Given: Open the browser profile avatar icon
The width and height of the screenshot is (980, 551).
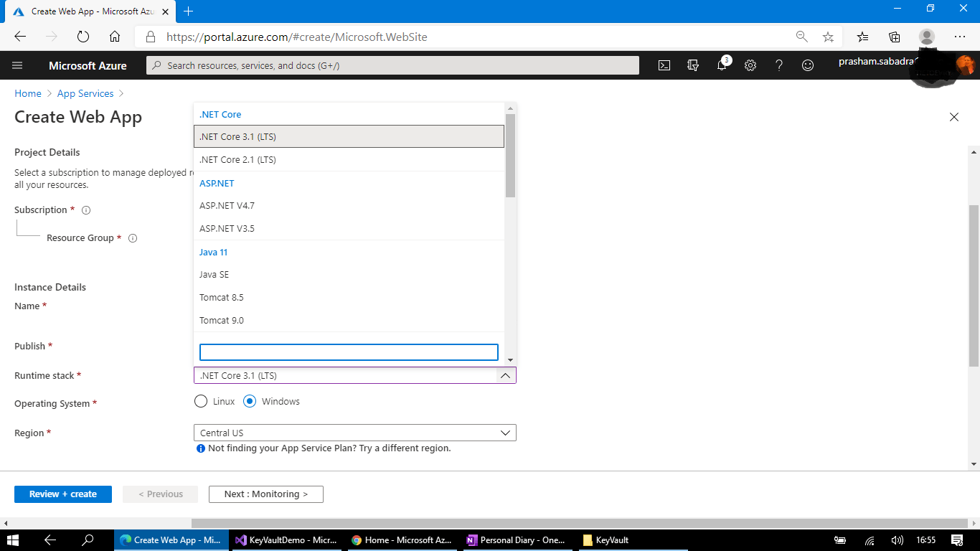Looking at the screenshot, I should click(927, 37).
